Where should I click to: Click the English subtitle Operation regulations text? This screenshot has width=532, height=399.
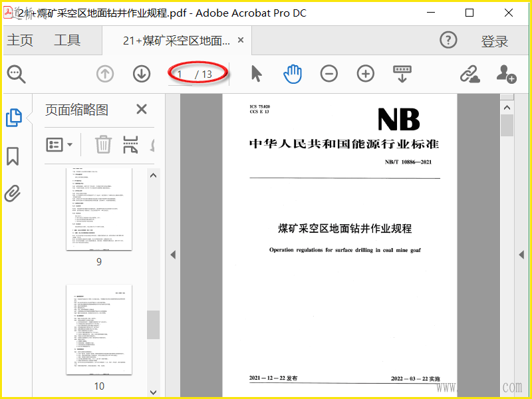pos(345,250)
